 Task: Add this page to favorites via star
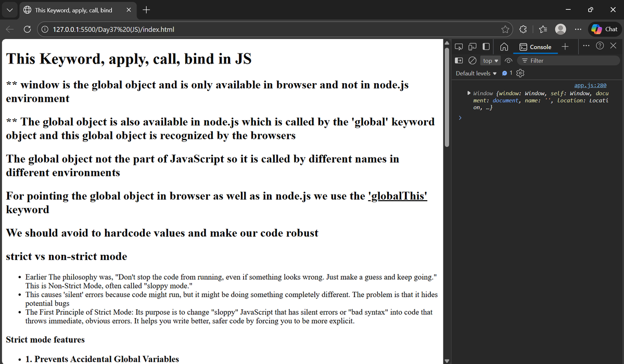505,29
